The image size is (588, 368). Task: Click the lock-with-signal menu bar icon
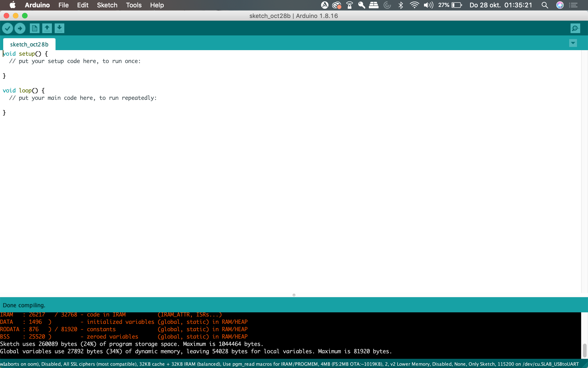coord(349,5)
